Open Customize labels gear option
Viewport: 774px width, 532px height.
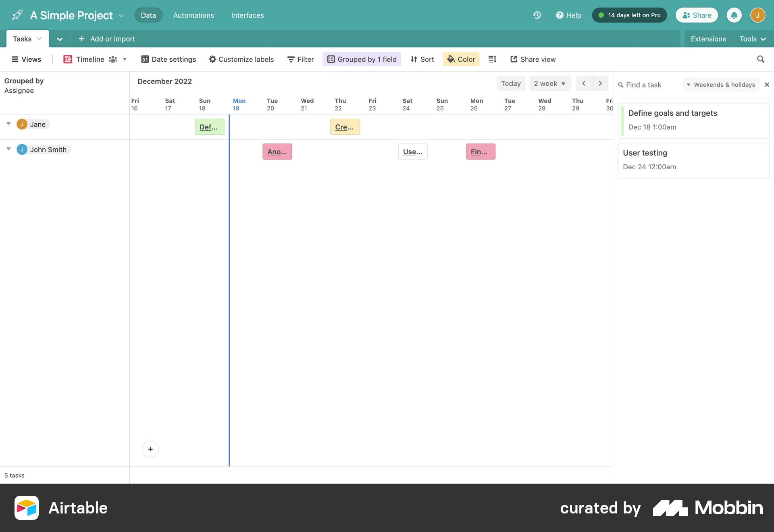(x=241, y=59)
